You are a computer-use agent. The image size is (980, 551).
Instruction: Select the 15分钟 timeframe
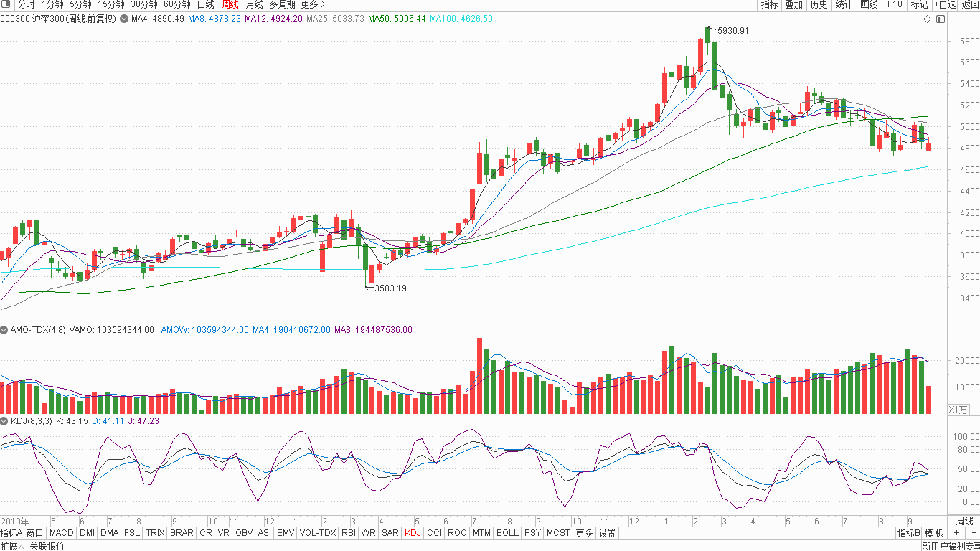pos(110,4)
